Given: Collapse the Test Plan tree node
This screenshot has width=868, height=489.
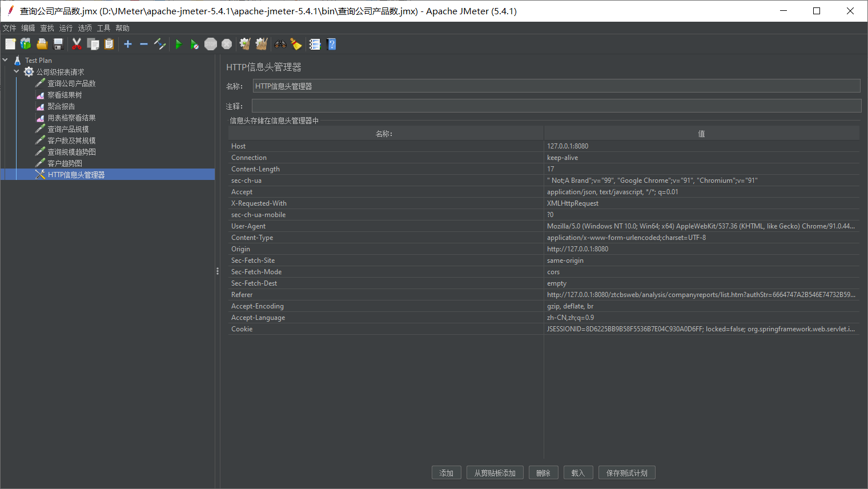Looking at the screenshot, I should point(5,60).
